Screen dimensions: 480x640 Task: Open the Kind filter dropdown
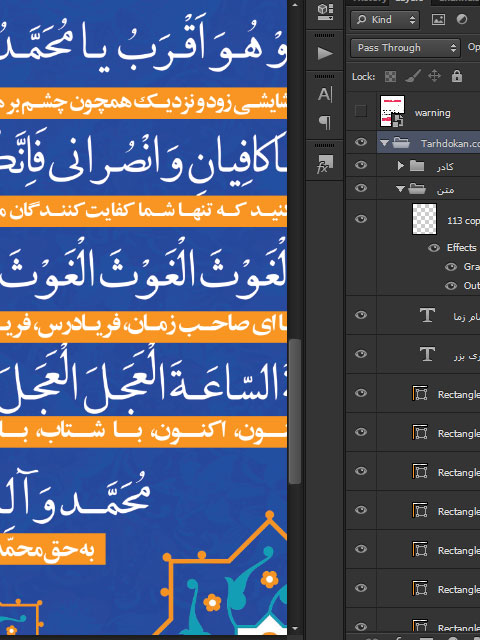pyautogui.click(x=384, y=20)
